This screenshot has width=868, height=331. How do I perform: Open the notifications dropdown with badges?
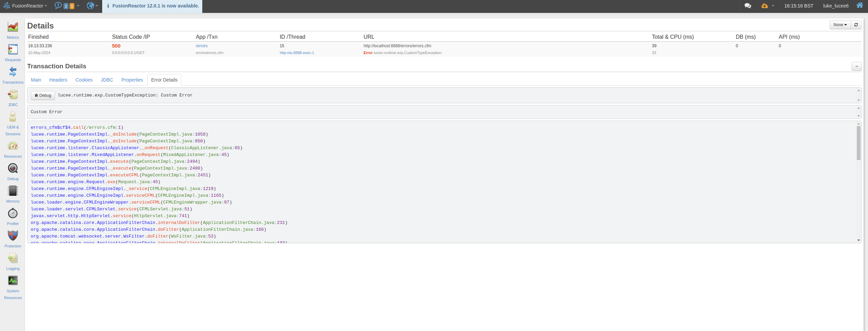[x=67, y=6]
